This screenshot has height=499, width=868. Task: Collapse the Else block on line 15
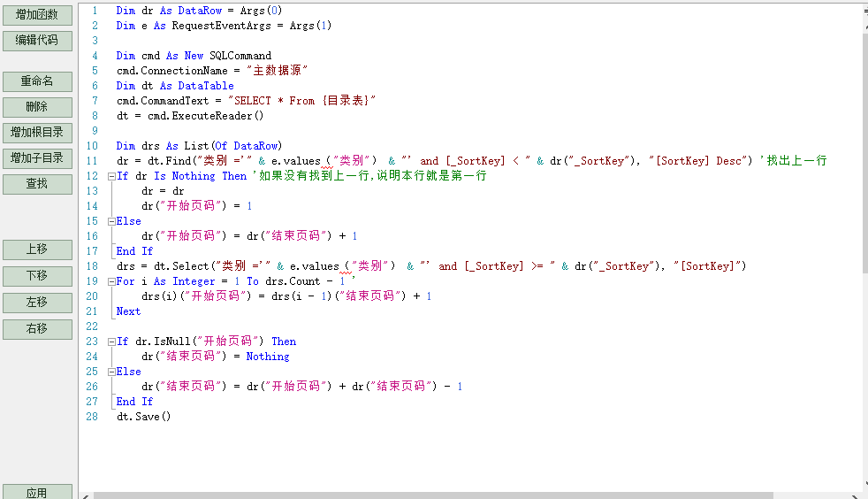tap(111, 221)
